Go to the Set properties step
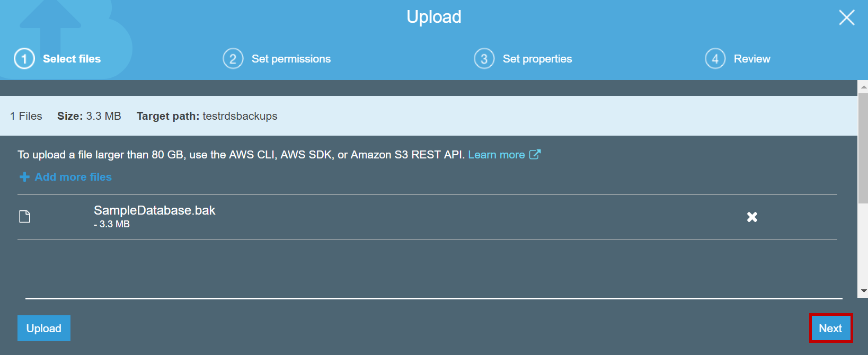Viewport: 868px width, 355px height. point(537,59)
